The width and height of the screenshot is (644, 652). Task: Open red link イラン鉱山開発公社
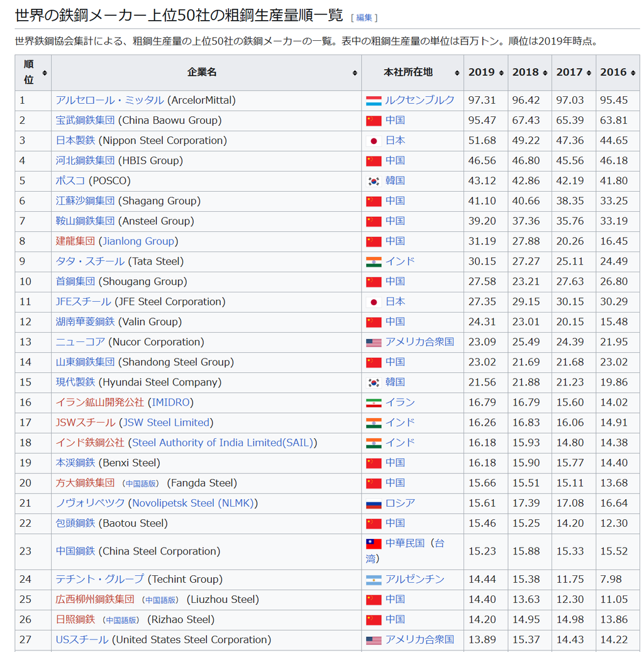[100, 403]
